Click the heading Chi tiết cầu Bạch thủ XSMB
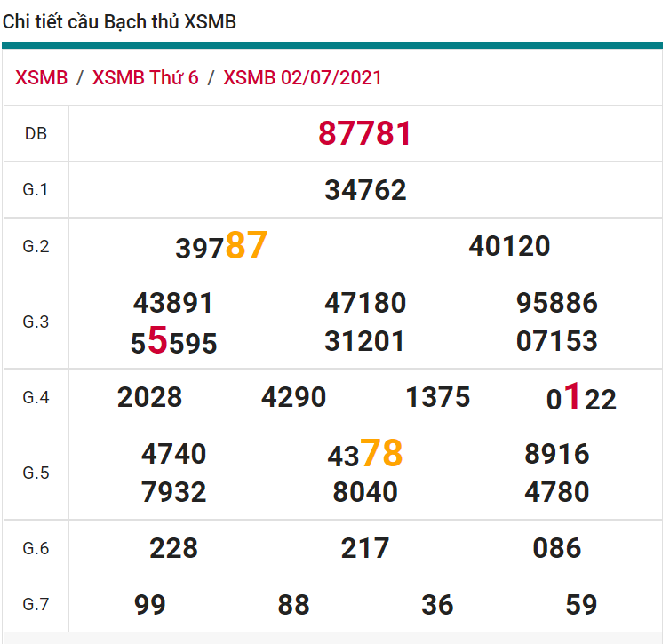 pos(120,22)
